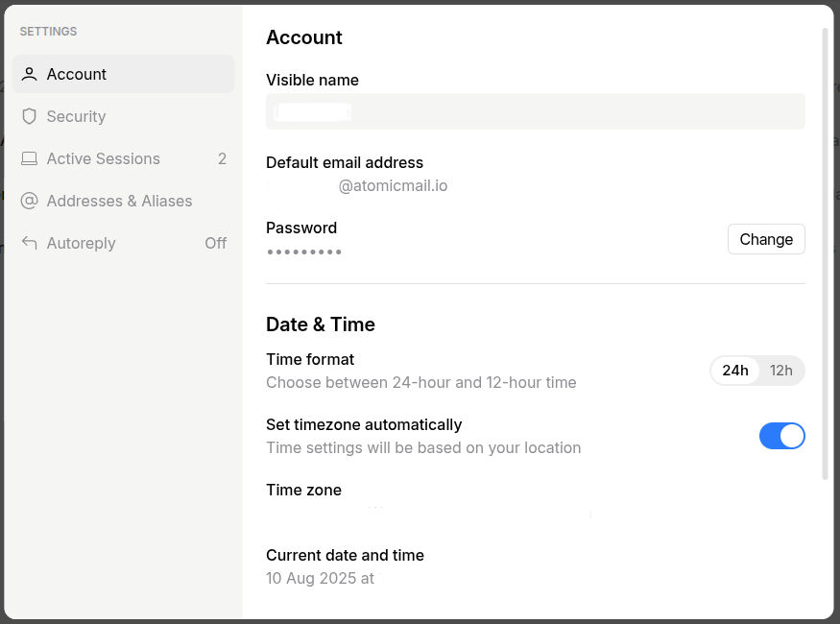Disable the Set timezone automatically switch
The width and height of the screenshot is (840, 624).
(x=782, y=436)
